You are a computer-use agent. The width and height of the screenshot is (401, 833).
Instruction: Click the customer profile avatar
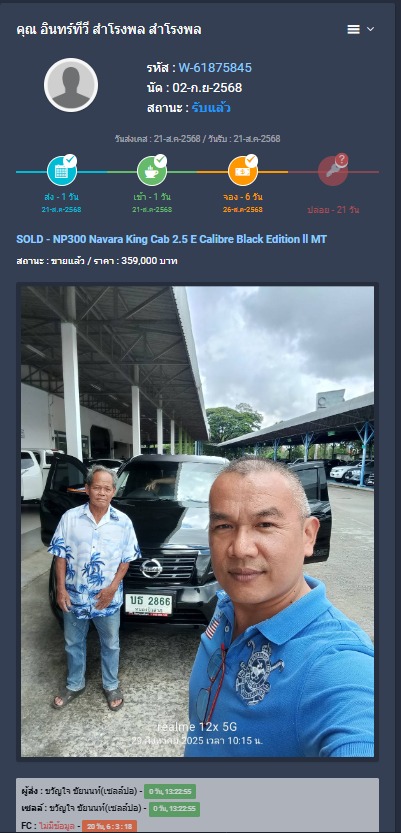[x=71, y=85]
